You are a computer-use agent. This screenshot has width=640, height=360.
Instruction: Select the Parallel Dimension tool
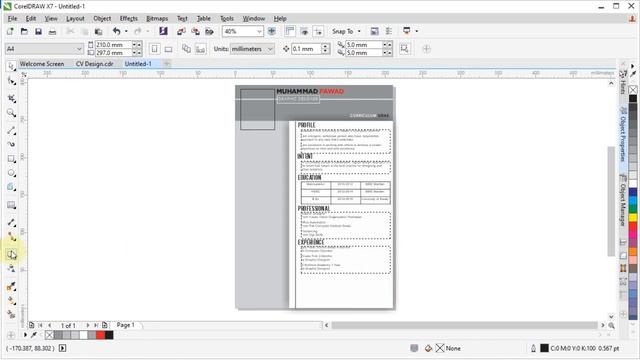click(x=11, y=222)
